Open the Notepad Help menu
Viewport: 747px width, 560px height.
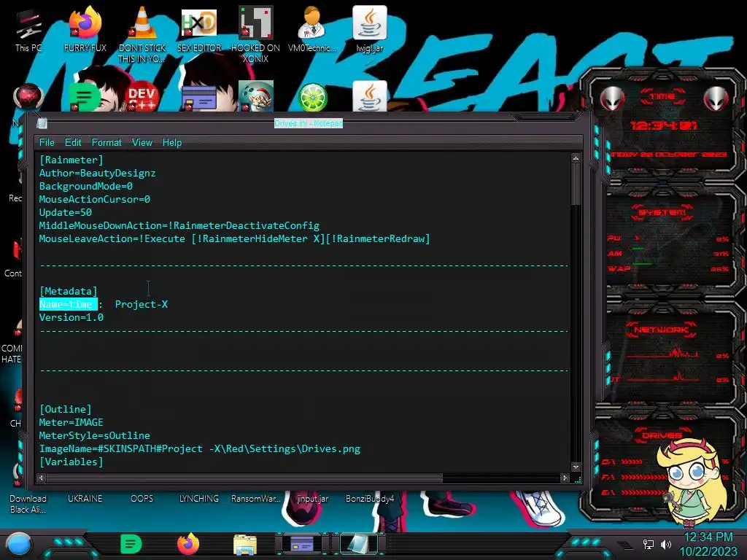[172, 142]
